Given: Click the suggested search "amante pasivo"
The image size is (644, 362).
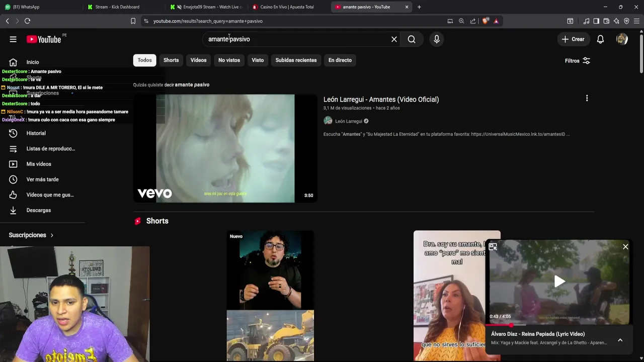Looking at the screenshot, I should pyautogui.click(x=192, y=85).
